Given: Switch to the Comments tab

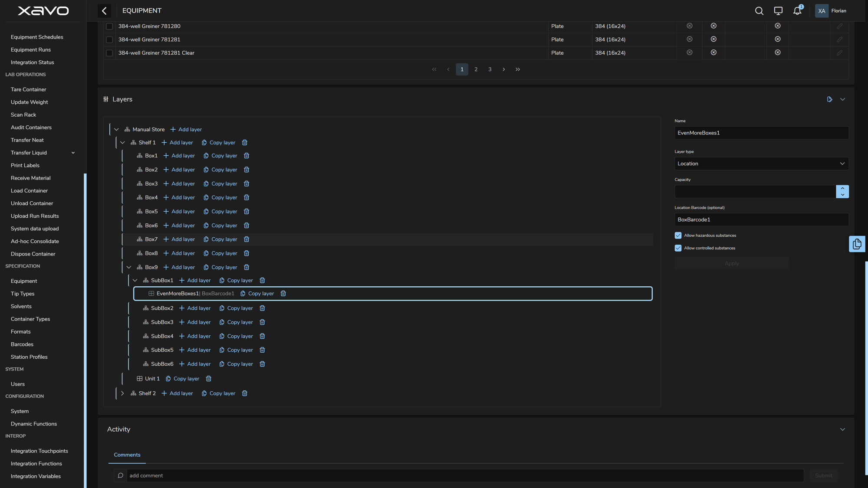Looking at the screenshot, I should [127, 455].
